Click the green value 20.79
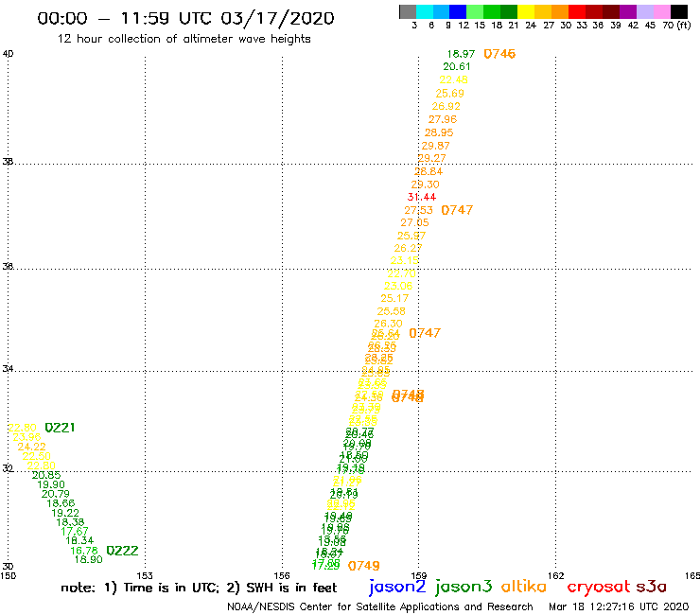This screenshot has height=615, width=700. pos(56,494)
